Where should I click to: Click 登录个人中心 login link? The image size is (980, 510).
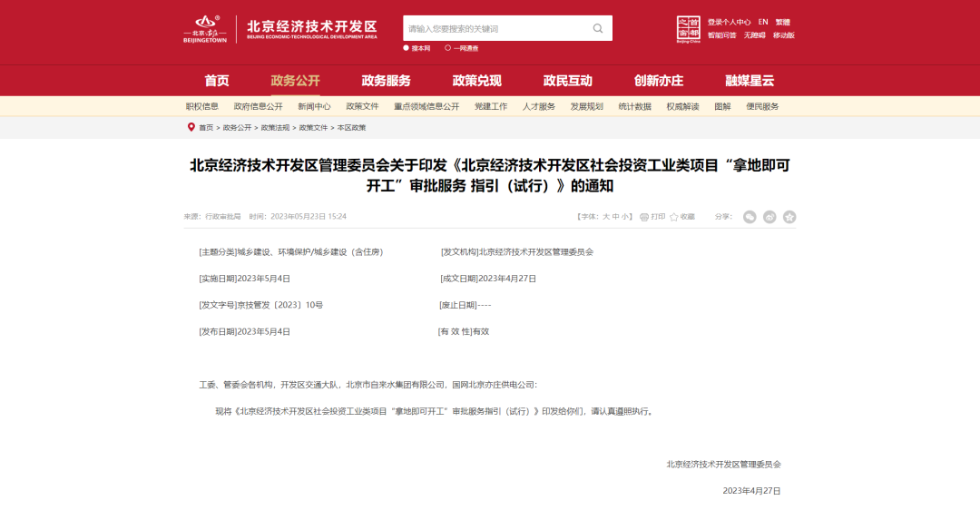tap(729, 22)
